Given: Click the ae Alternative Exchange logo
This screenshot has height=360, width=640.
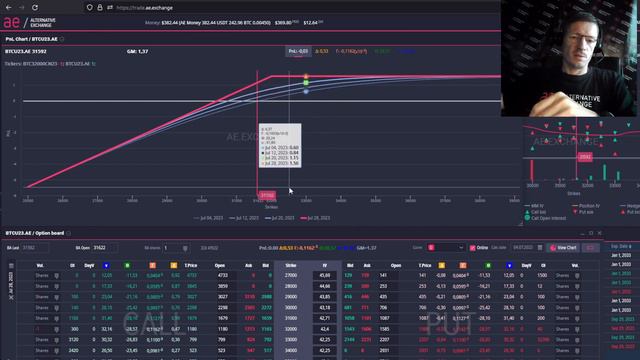Looking at the screenshot, I should click(30, 22).
